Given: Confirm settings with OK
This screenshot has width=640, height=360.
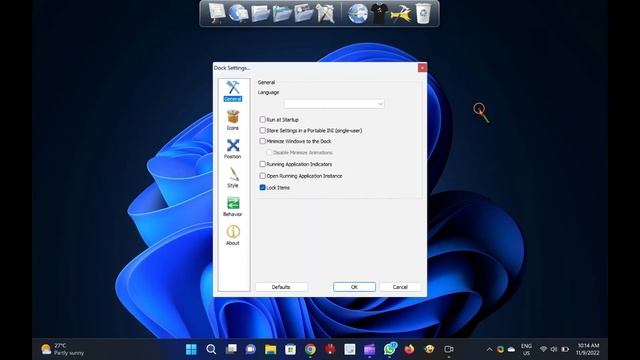Looking at the screenshot, I should [x=354, y=287].
